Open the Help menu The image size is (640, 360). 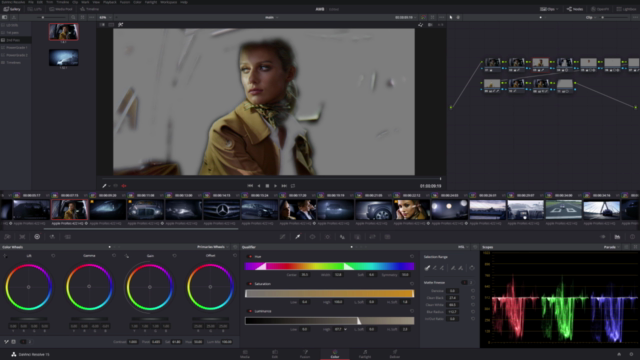[x=184, y=2]
